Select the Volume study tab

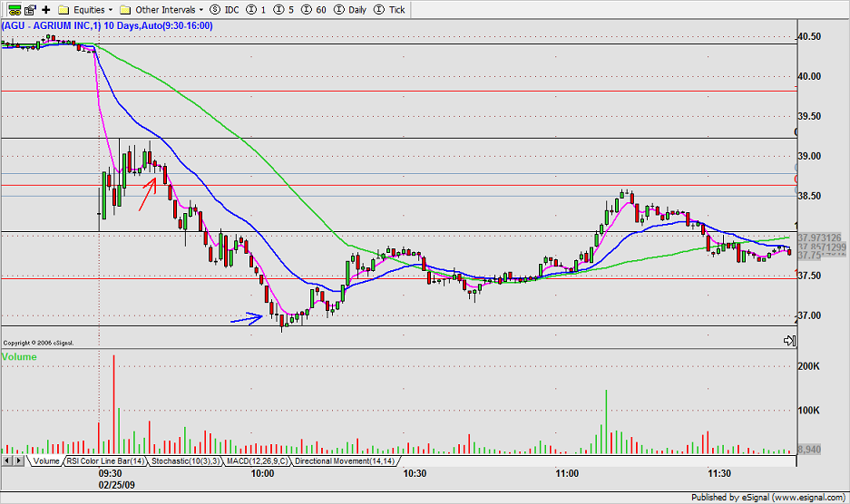[x=46, y=461]
